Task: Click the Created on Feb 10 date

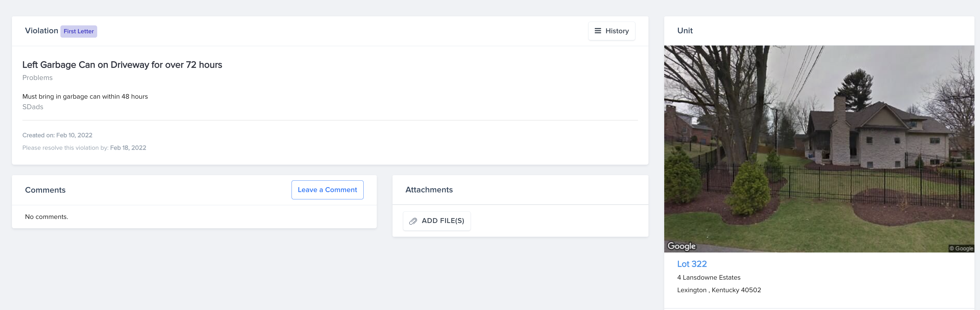Action: (57, 135)
